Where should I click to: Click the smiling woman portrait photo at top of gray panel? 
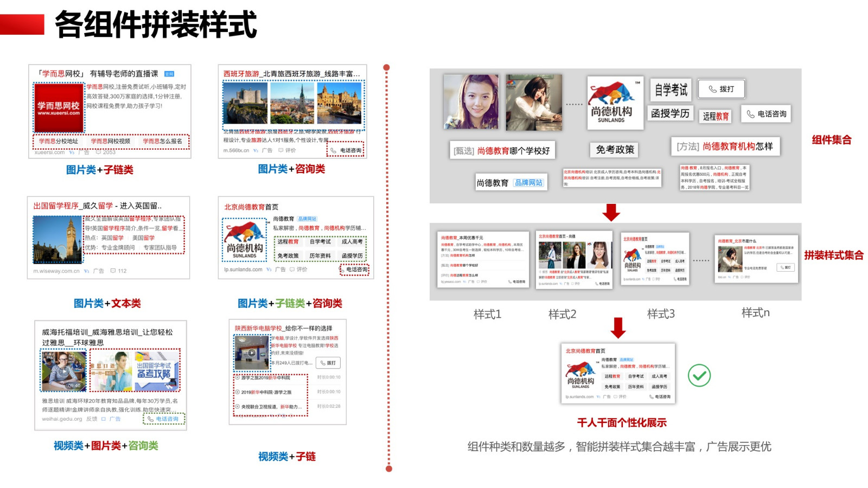point(470,101)
